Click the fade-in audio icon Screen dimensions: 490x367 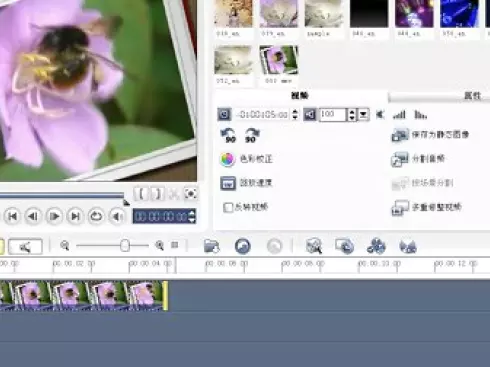(399, 115)
